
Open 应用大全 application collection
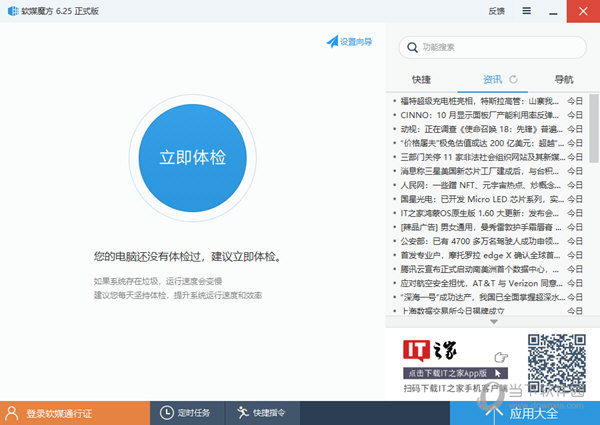525,413
